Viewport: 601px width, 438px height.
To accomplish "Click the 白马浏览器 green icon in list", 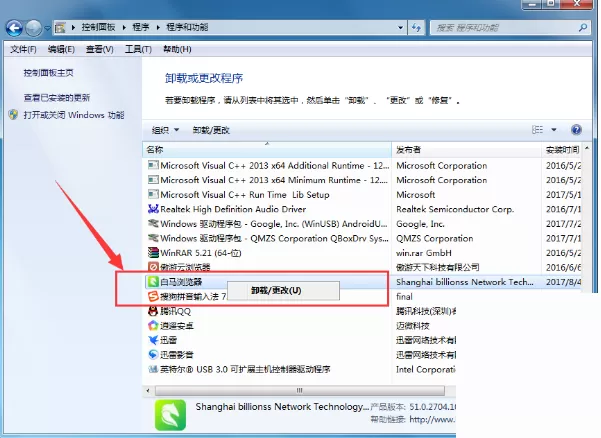I will (x=153, y=282).
